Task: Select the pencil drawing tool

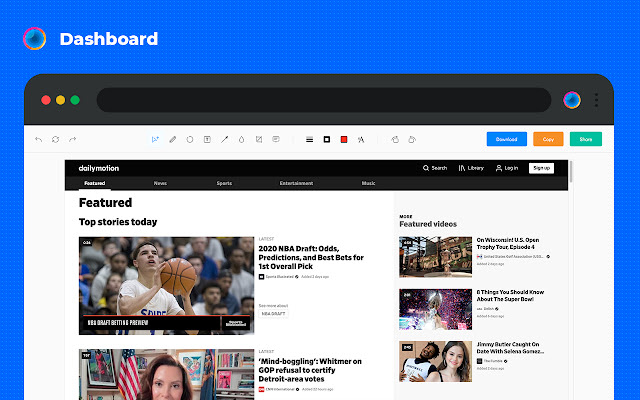Action: click(173, 140)
